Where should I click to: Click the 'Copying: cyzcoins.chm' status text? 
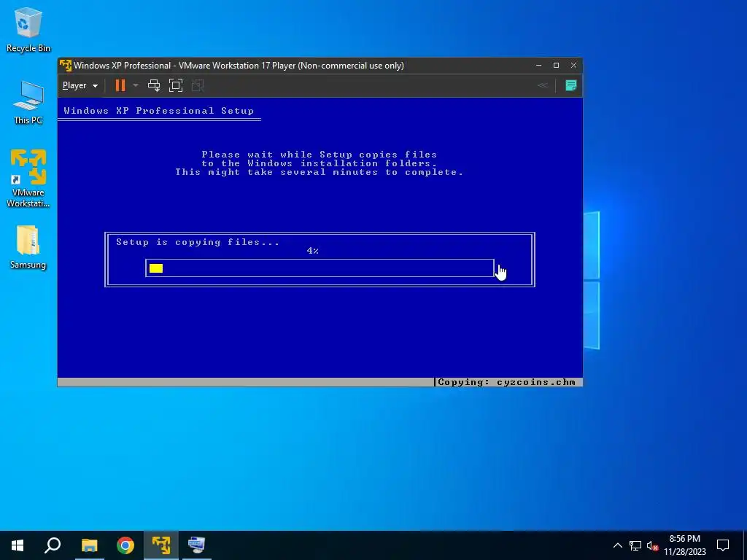click(x=506, y=382)
